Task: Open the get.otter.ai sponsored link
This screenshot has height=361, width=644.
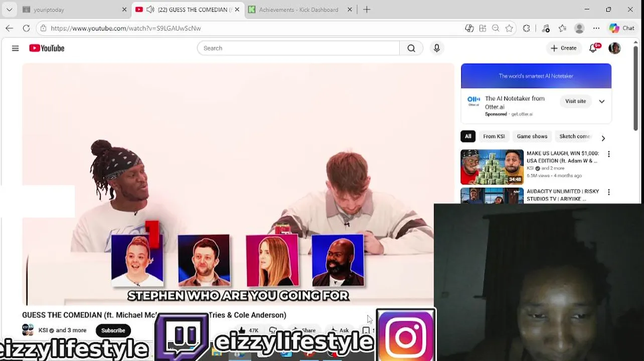Action: click(x=522, y=114)
